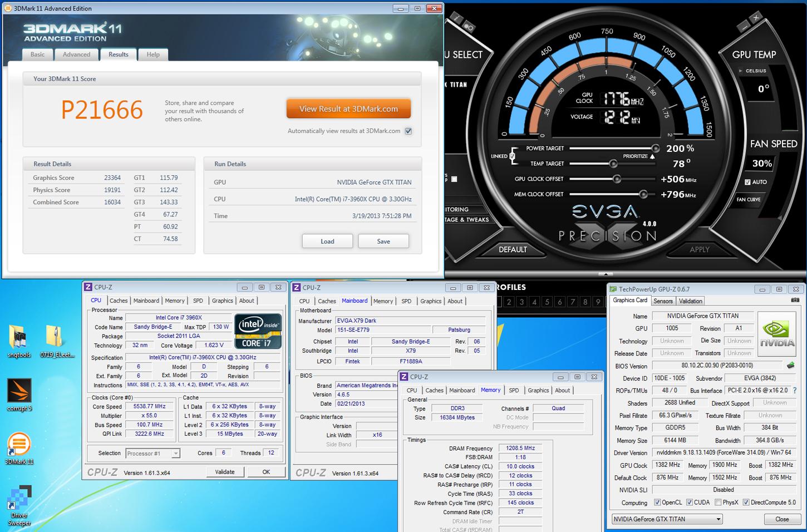The image size is (807, 532).
Task: Click the Default button in EVGA Precision
Action: (x=513, y=249)
